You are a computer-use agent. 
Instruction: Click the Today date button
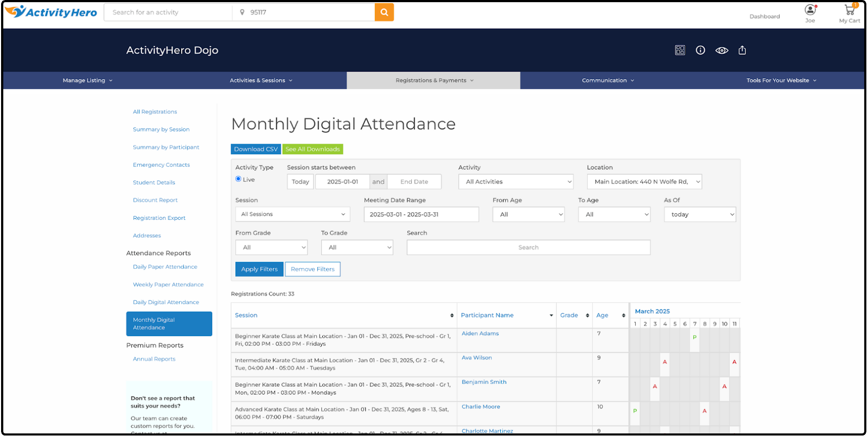pos(300,182)
